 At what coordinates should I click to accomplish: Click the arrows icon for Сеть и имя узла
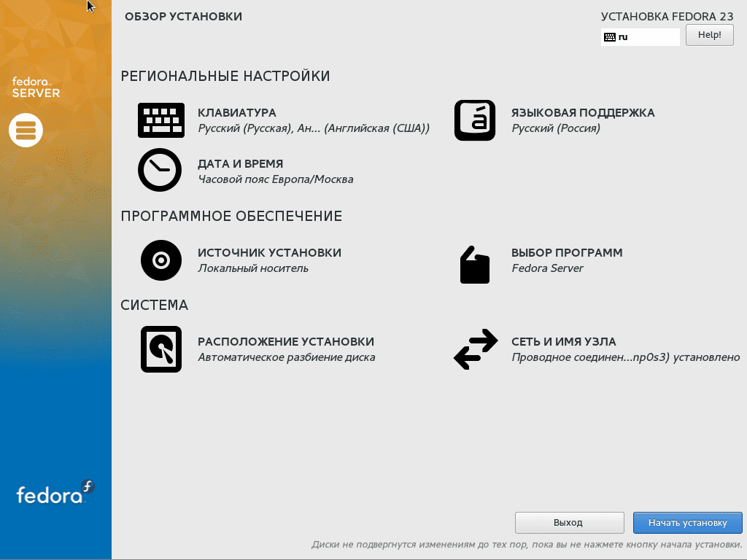pyautogui.click(x=475, y=349)
